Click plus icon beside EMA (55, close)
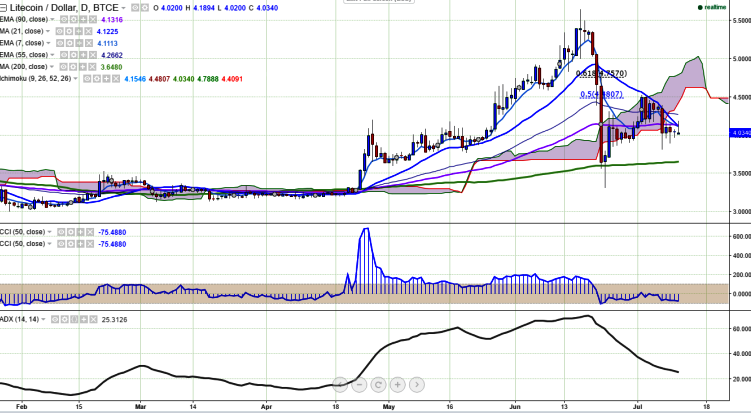Viewport: 751px width, 413px height. coord(83,55)
